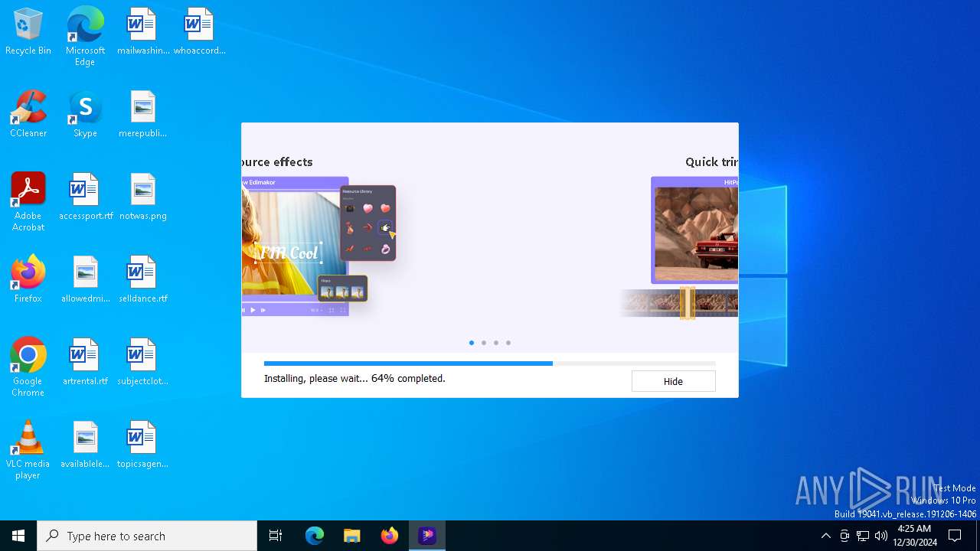Open CCleaner desktop shortcut
Screen dimensions: 980x551
point(28,115)
